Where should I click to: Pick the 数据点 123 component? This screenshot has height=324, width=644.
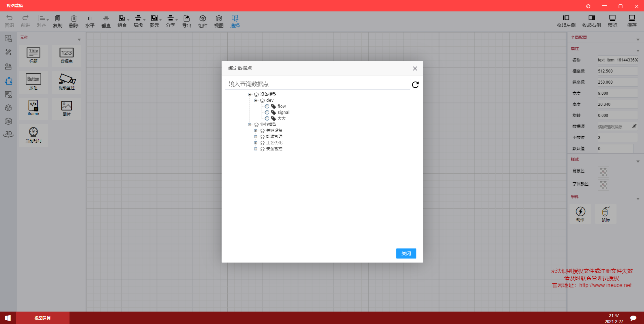pos(66,56)
